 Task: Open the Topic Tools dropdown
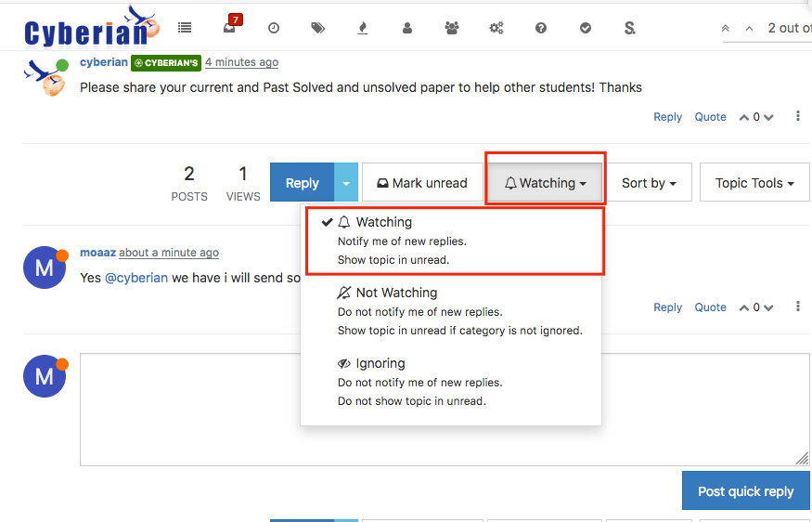754,183
